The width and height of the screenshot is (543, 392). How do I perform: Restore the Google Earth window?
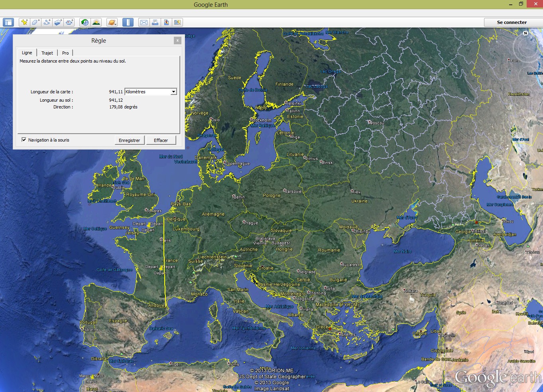[521, 4]
